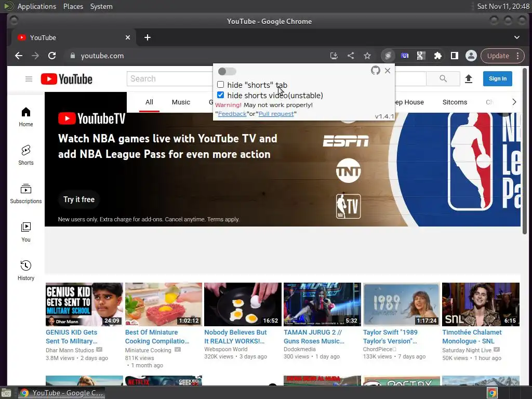Click the site lock icon in address bar

[72, 56]
